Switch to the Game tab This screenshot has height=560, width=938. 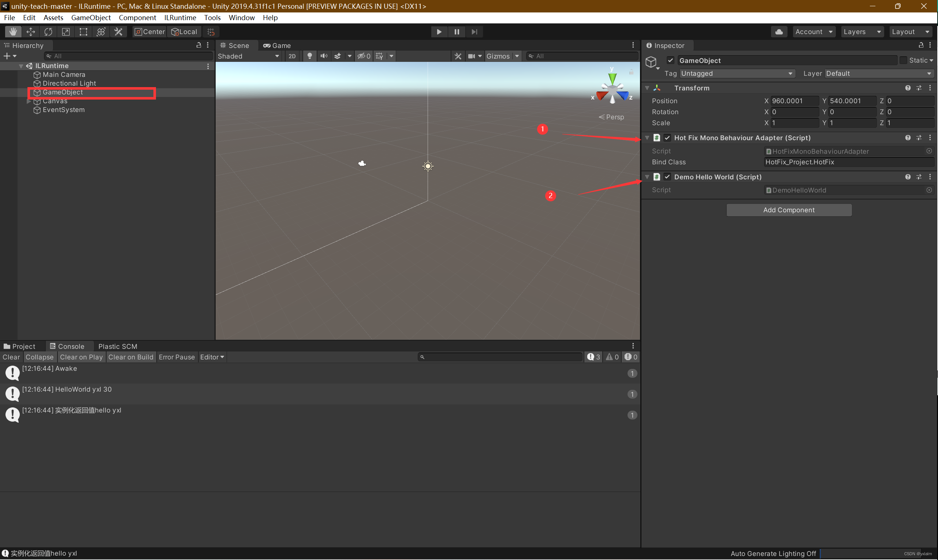pyautogui.click(x=278, y=45)
